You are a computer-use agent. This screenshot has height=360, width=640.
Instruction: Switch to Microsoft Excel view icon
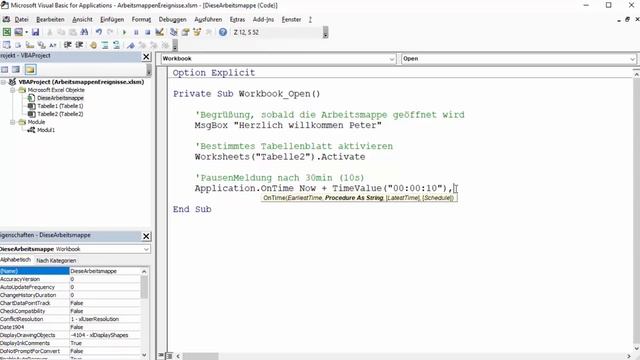[x=7, y=32]
